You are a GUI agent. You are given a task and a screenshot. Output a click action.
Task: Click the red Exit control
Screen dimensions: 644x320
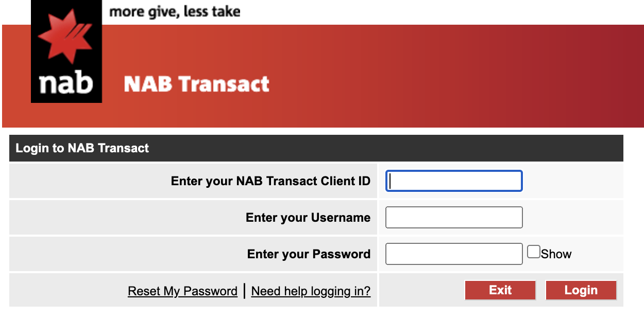tap(500, 290)
